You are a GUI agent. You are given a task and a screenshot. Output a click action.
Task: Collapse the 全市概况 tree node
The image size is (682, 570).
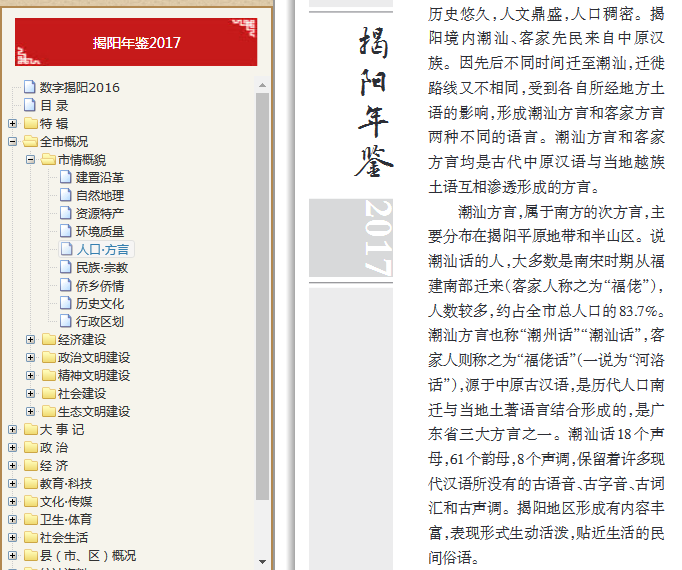pos(12,141)
